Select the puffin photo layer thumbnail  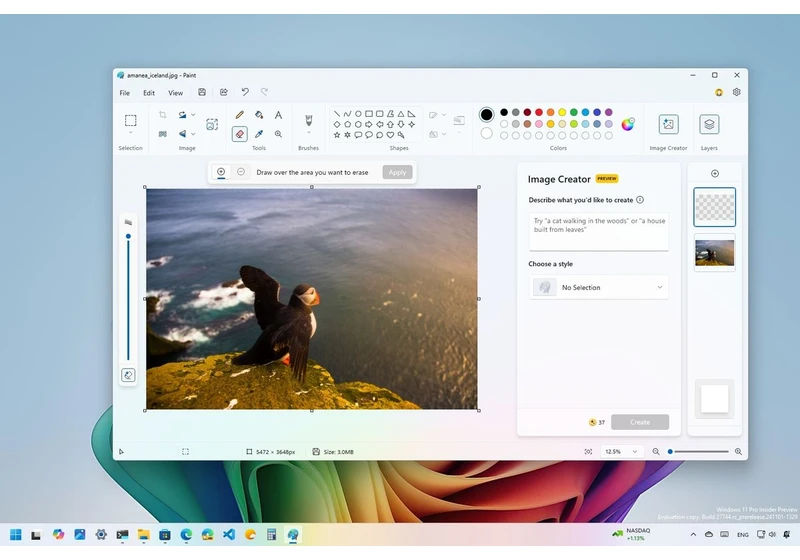(x=715, y=252)
